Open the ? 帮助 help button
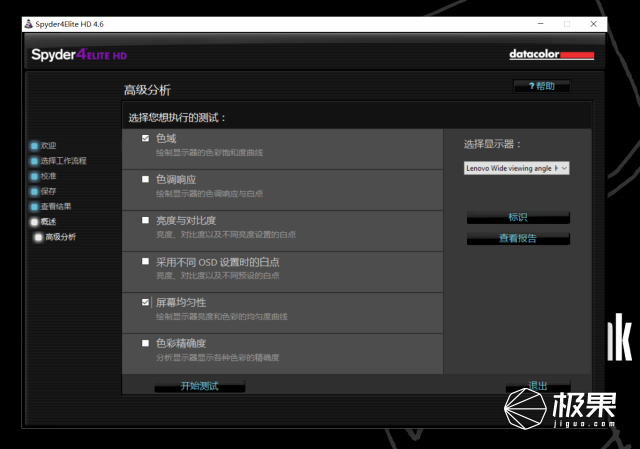This screenshot has height=449, width=640. coord(542,86)
